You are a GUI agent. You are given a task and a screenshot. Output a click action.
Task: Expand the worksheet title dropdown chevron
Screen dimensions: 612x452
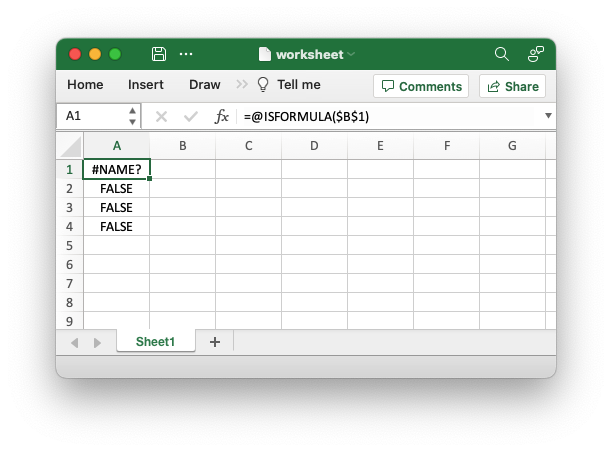[351, 55]
